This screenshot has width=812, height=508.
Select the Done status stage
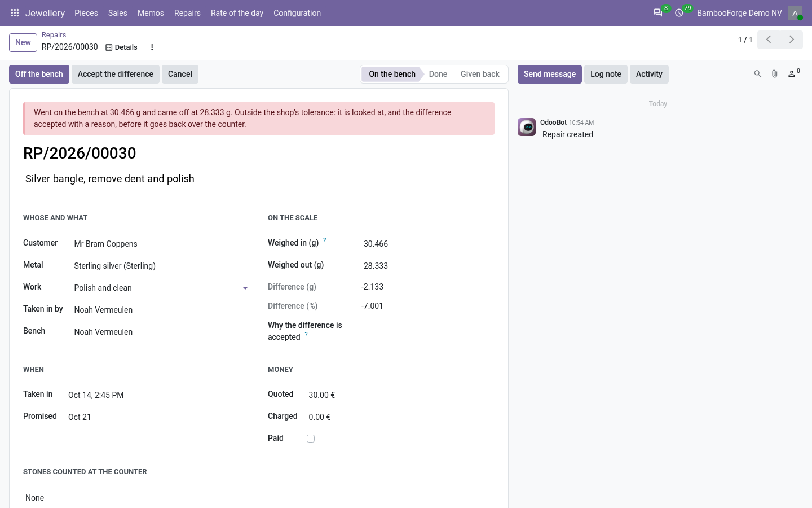(438, 74)
